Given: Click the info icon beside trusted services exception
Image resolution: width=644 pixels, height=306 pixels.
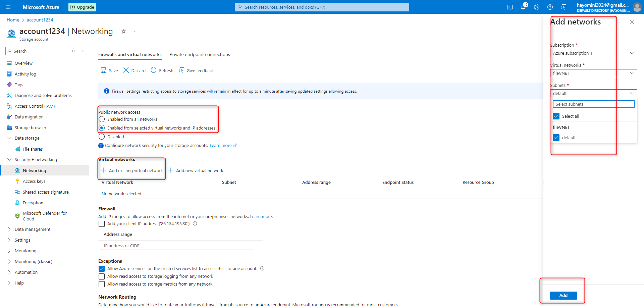Looking at the screenshot, I should tap(262, 268).
